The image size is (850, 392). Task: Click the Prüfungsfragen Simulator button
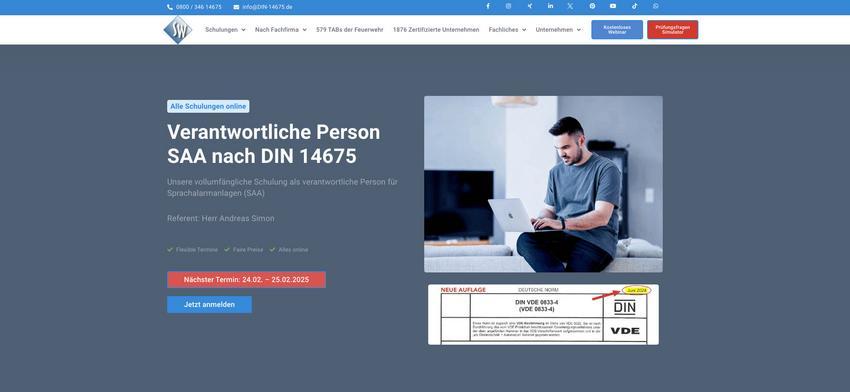click(x=673, y=30)
